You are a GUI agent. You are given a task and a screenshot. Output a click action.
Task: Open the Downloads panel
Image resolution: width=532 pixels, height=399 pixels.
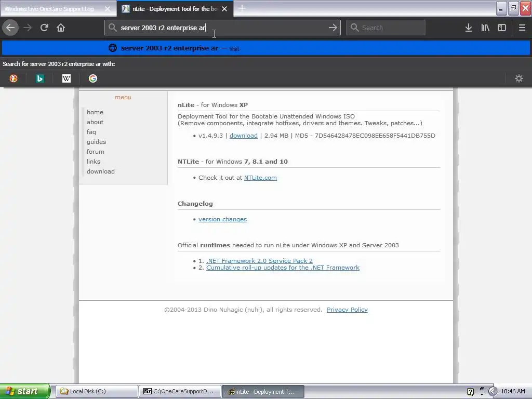[468, 28]
